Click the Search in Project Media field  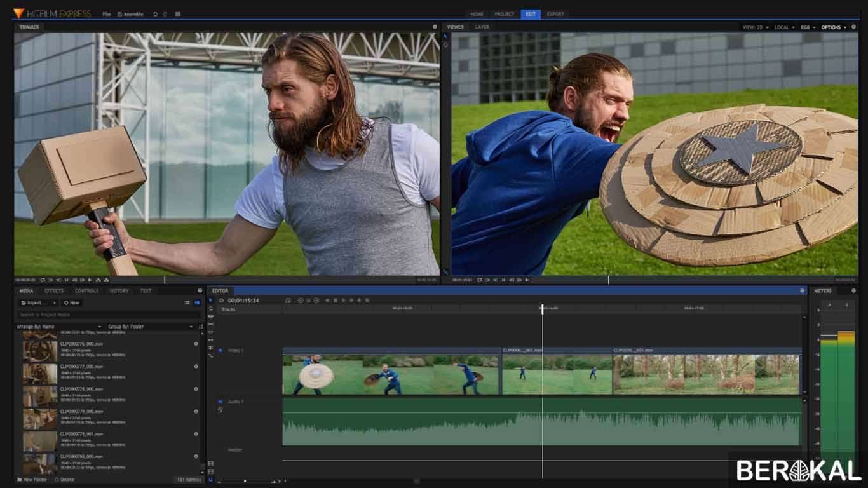(108, 315)
